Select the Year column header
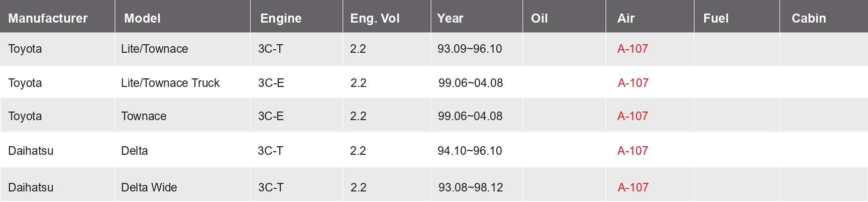This screenshot has width=868, height=202. coord(450,19)
